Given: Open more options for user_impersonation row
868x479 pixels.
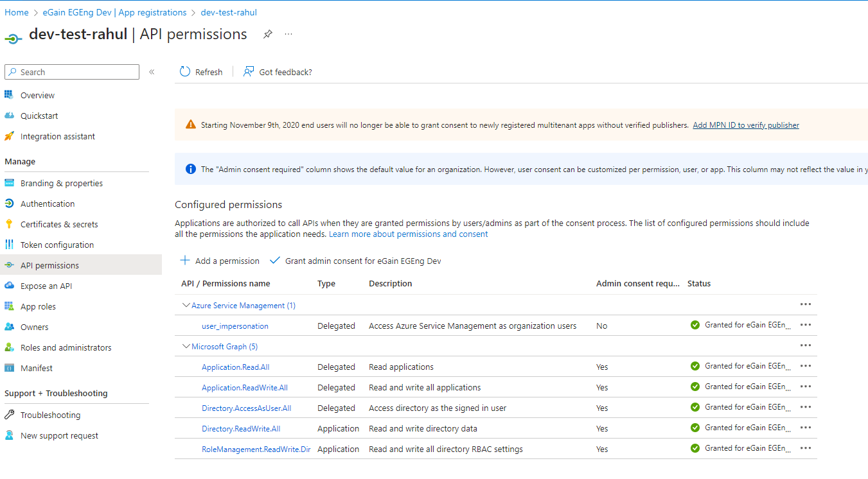Looking at the screenshot, I should (806, 326).
